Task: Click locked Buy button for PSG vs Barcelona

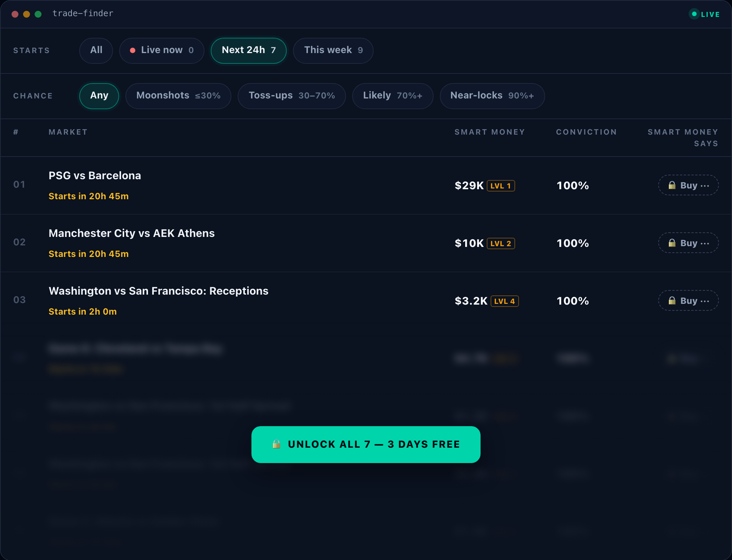Action: (689, 185)
